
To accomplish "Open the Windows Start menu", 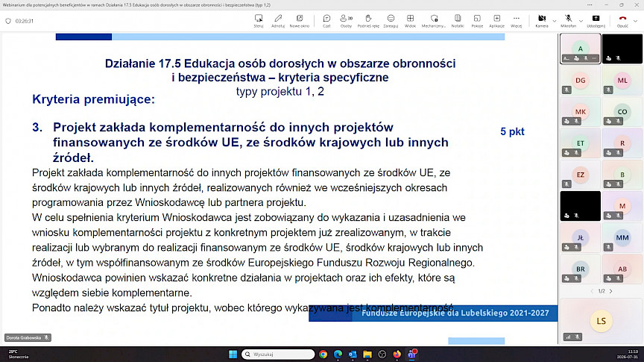I will (233, 355).
